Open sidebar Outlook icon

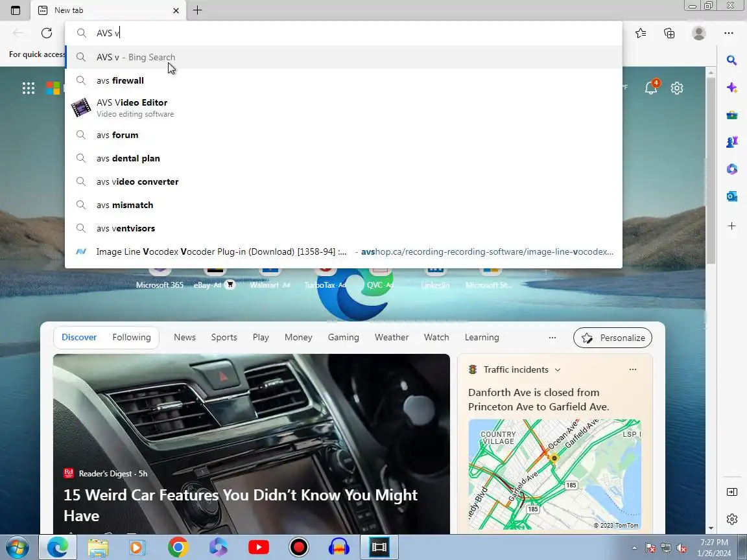click(x=732, y=196)
